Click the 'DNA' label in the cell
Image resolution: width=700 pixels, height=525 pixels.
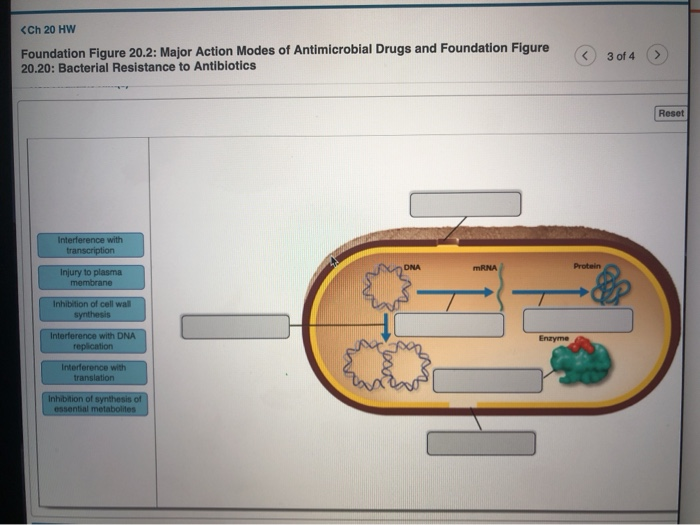412,267
